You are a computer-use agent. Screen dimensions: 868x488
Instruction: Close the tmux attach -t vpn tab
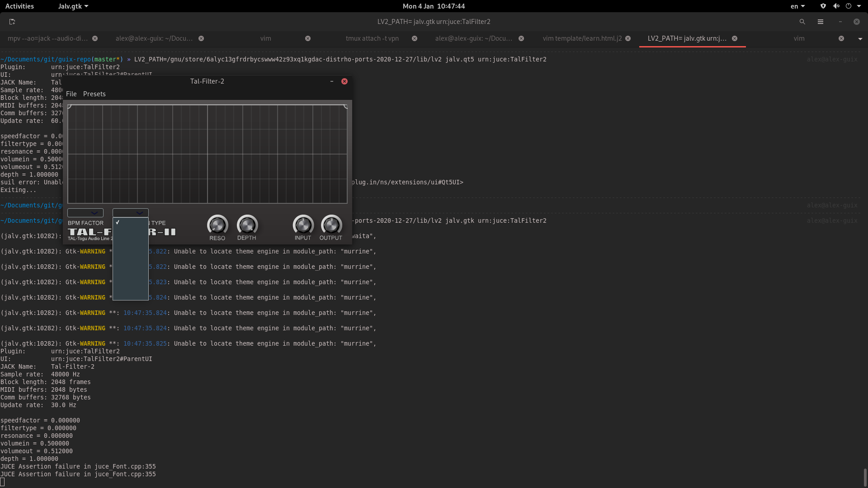pyautogui.click(x=414, y=38)
